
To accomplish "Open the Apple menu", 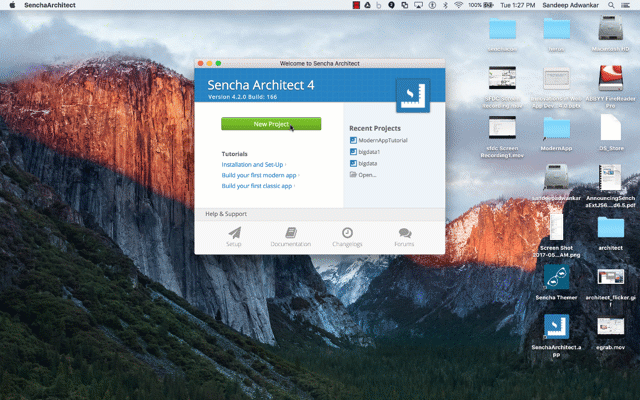I will [12, 5].
